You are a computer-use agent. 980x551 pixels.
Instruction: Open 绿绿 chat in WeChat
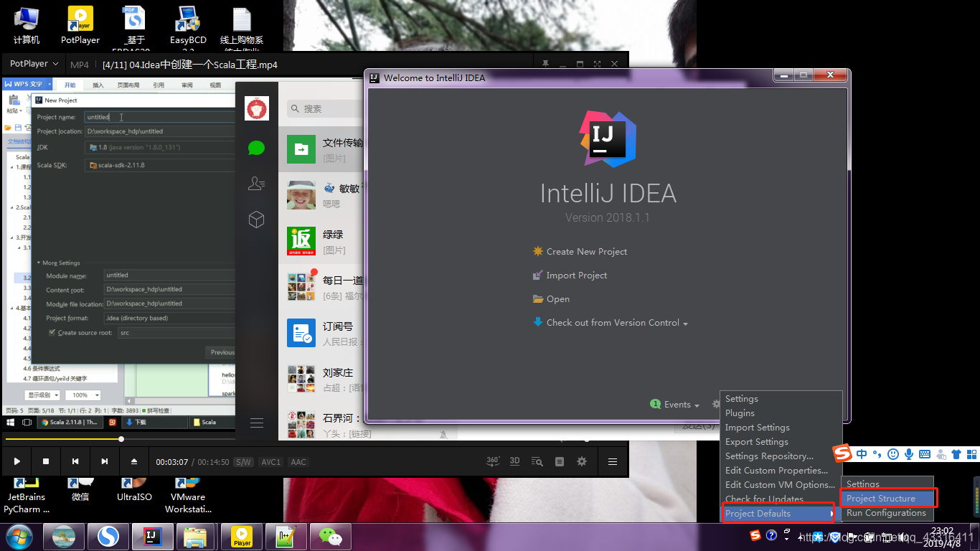click(322, 242)
